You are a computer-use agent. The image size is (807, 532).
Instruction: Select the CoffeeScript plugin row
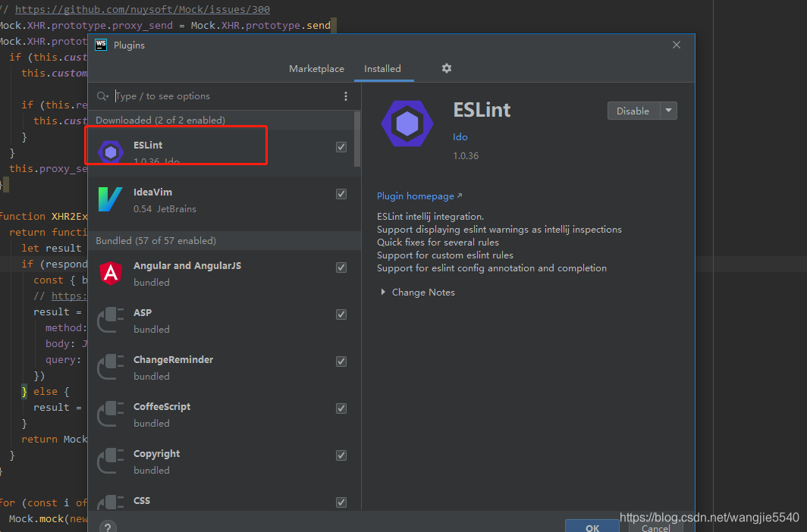221,415
